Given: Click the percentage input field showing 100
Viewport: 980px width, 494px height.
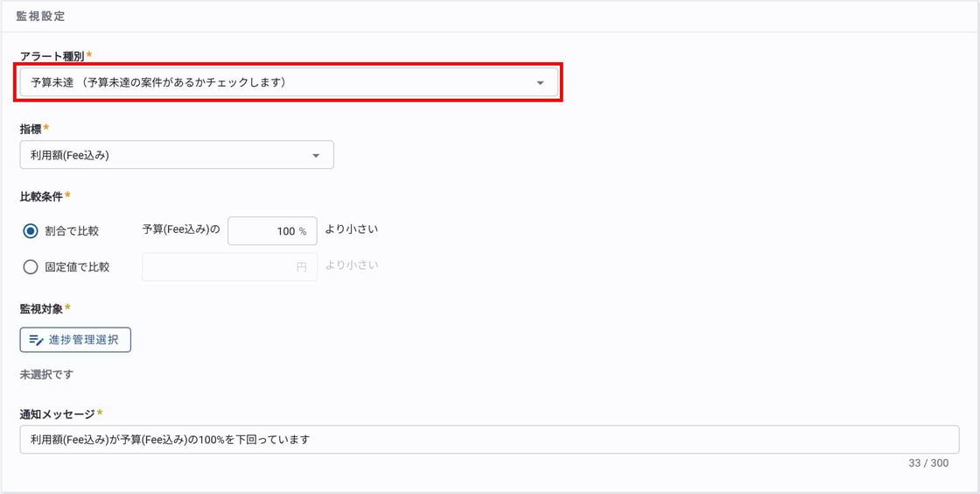Looking at the screenshot, I should tap(271, 231).
